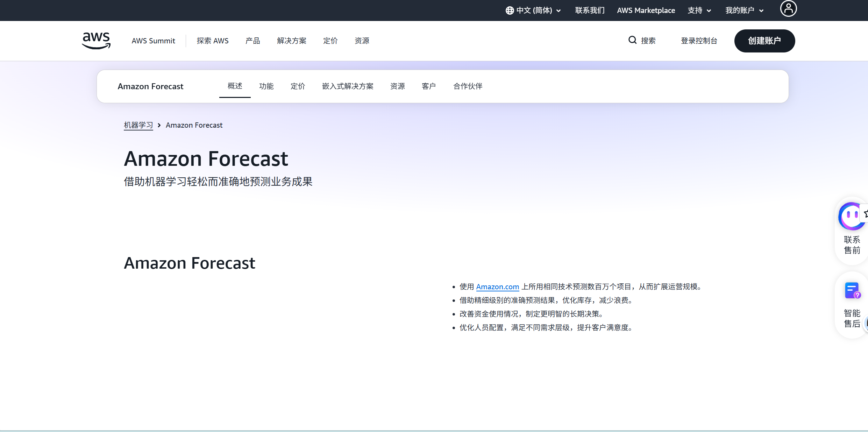Open the smart after-sales support icon
Viewport: 868px width, 432px height.
pos(852,291)
